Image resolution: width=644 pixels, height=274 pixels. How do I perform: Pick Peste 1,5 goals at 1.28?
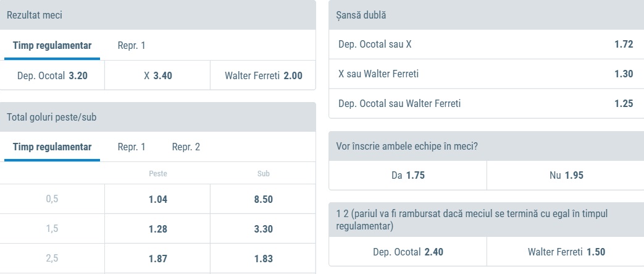point(157,229)
